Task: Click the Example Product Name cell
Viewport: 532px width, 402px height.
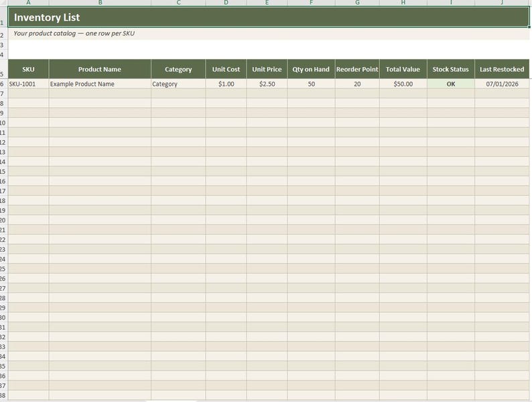Action: [x=100, y=84]
